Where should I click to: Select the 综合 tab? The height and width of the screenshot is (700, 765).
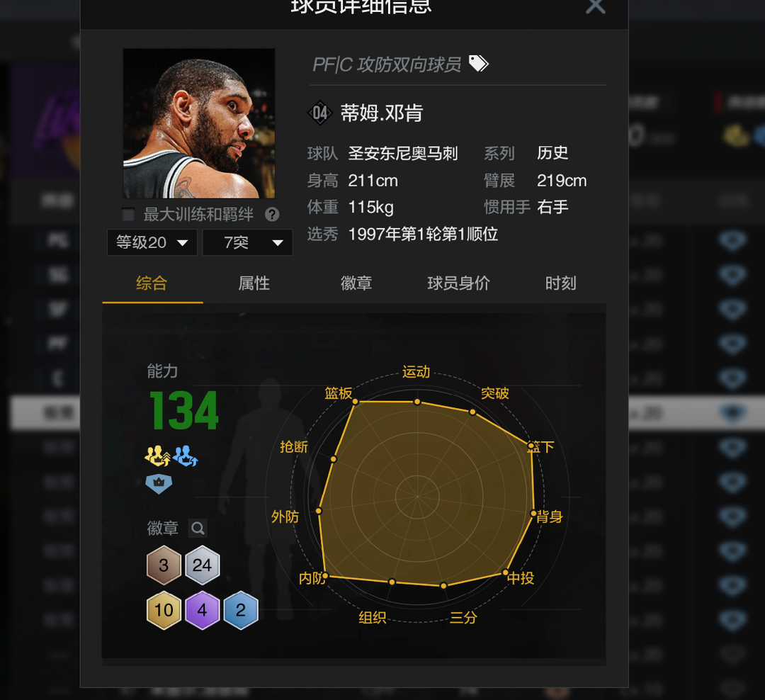[x=152, y=283]
